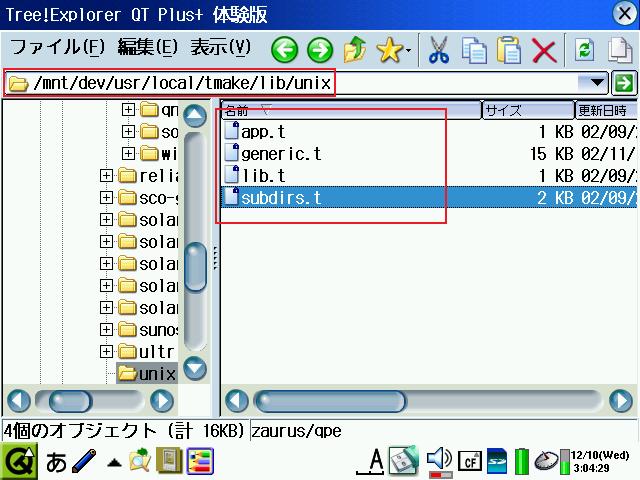Sort by サイズ column header

pyautogui.click(x=529, y=110)
